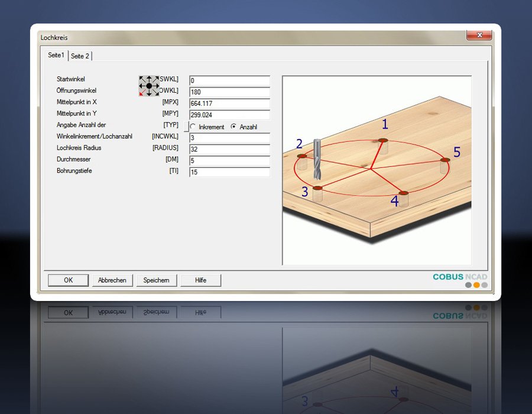Viewport: 532px width, 414px height.
Task: Click the Mittelpunkt in X input field
Action: point(230,103)
